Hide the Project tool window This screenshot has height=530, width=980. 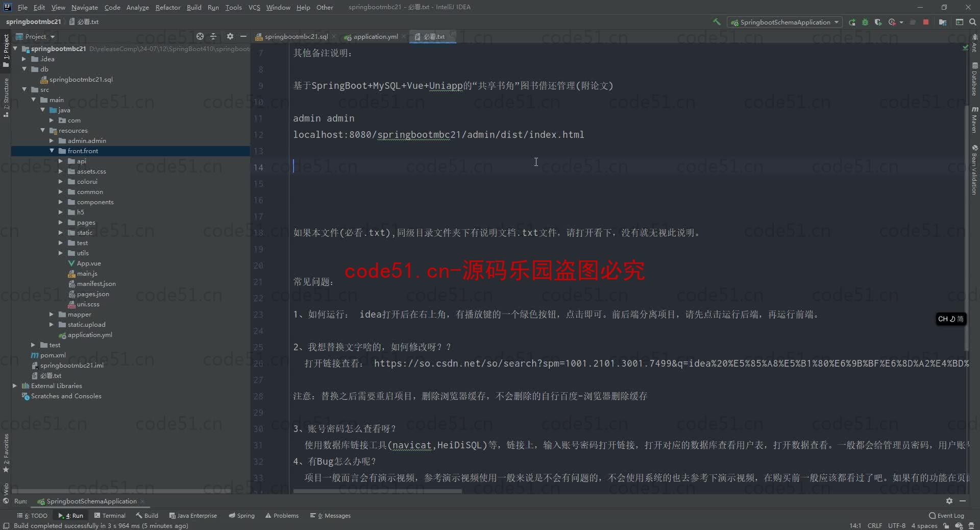tap(243, 36)
